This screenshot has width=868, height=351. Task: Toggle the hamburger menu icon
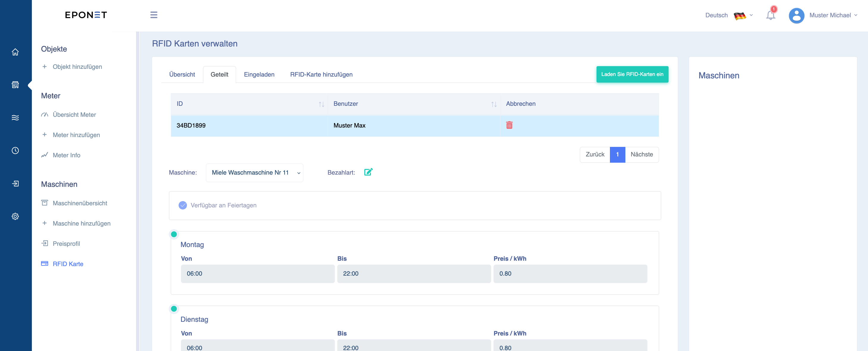pos(154,15)
